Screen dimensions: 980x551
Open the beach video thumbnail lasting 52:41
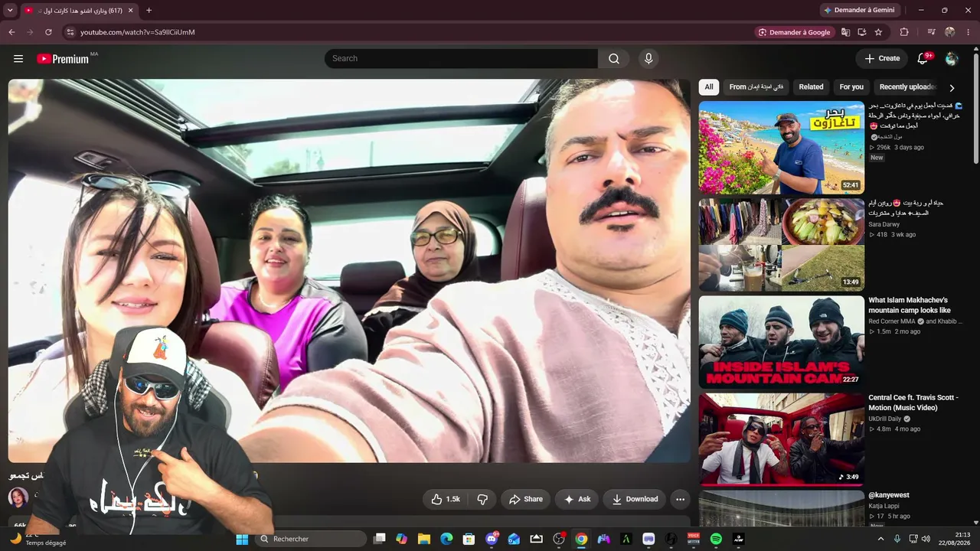point(781,148)
